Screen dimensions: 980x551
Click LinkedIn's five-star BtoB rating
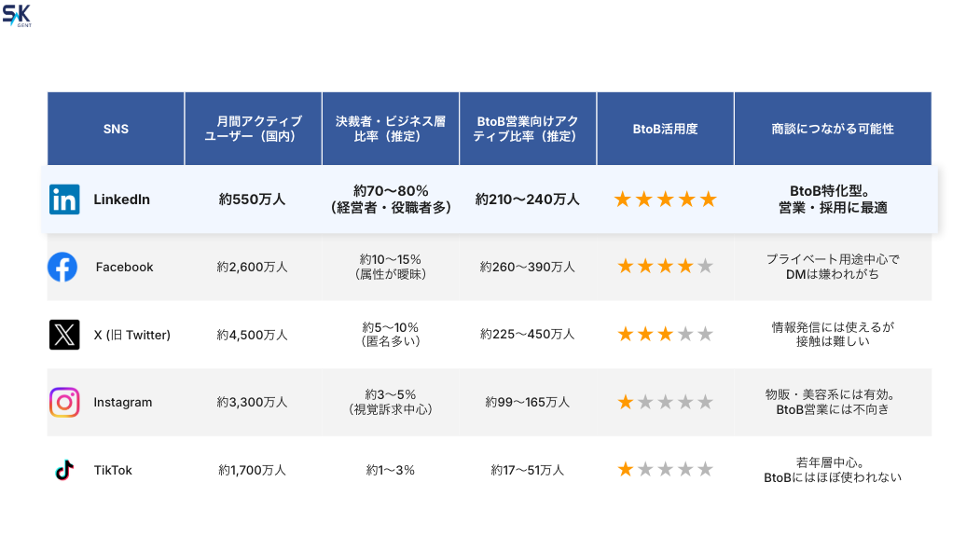tap(665, 200)
